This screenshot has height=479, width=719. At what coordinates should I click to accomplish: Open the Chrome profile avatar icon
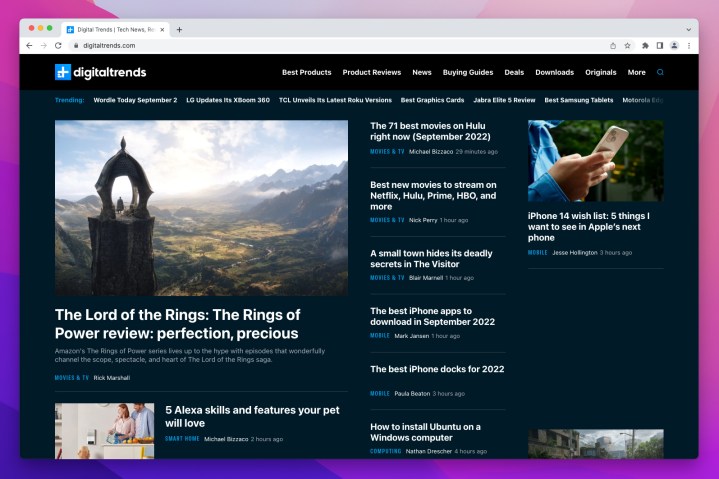[674, 45]
